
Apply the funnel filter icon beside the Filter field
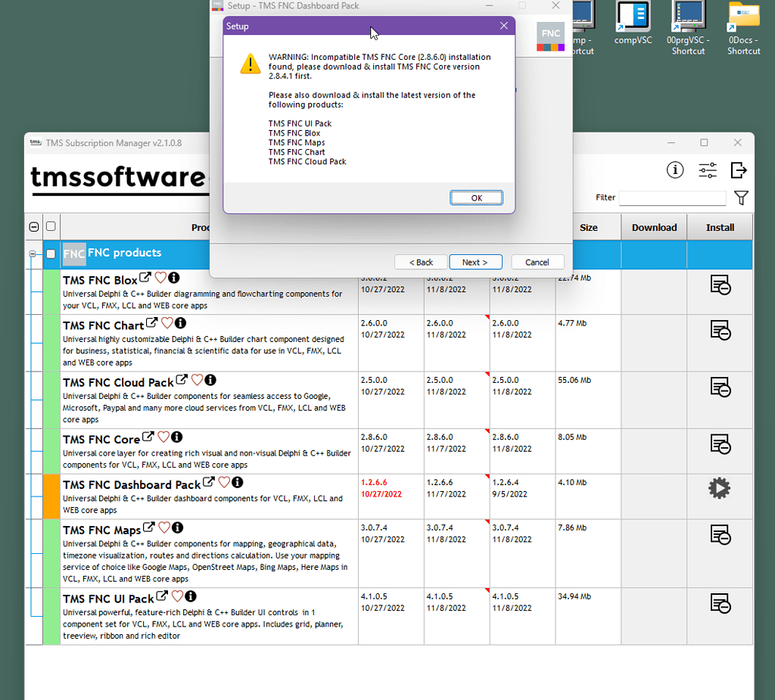(742, 198)
